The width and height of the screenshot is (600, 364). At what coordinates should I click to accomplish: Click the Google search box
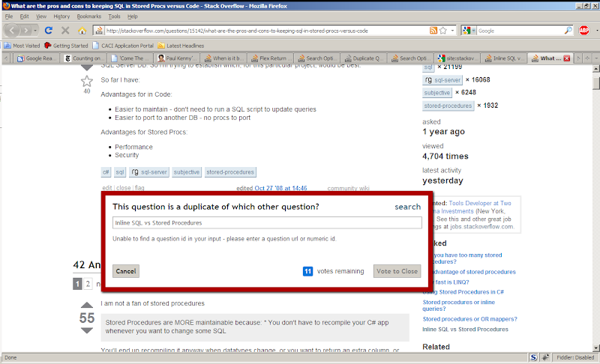click(x=520, y=31)
